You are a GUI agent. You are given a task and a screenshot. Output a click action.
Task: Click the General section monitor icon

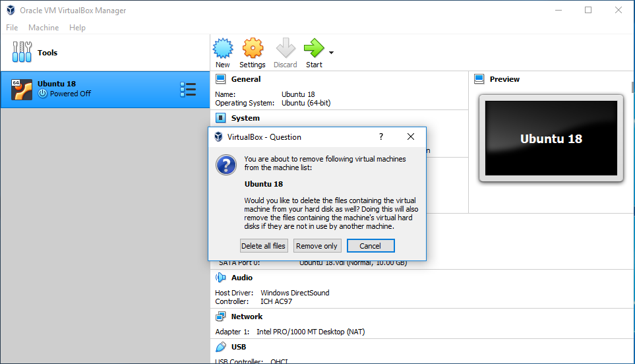click(221, 79)
